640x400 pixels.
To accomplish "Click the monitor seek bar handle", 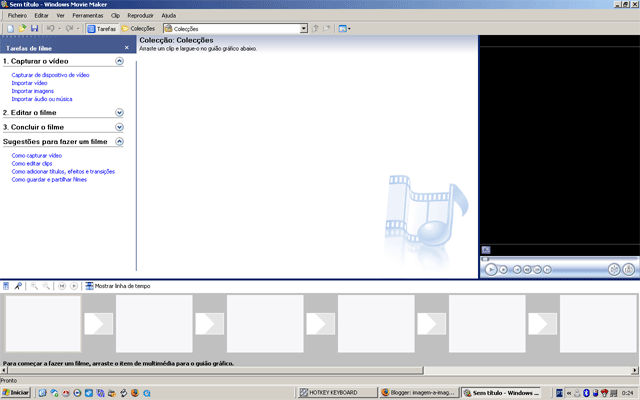I will (485, 259).
